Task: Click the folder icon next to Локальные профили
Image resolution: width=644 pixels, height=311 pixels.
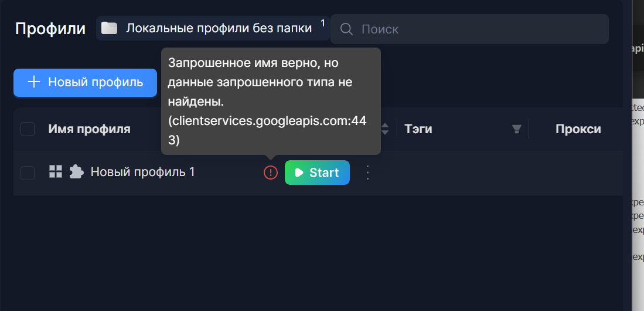Action: (109, 28)
